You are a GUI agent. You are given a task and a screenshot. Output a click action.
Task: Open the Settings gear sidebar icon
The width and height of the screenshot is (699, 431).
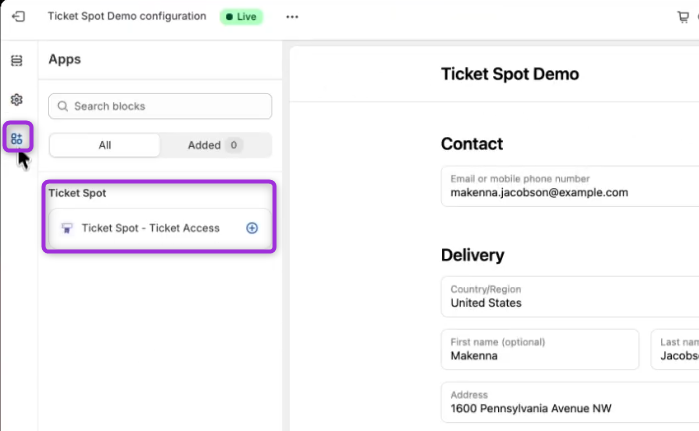[16, 99]
